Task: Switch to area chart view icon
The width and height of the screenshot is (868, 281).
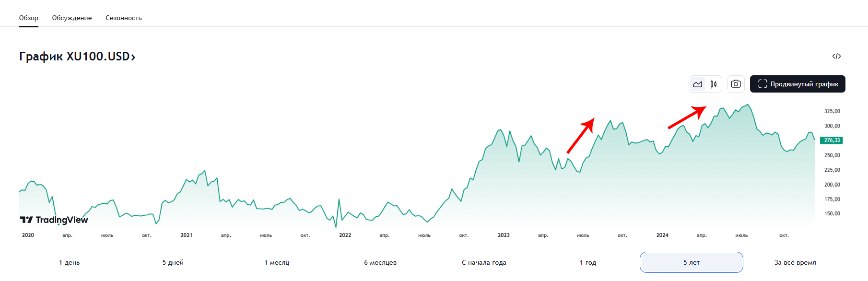Action: pyautogui.click(x=697, y=84)
